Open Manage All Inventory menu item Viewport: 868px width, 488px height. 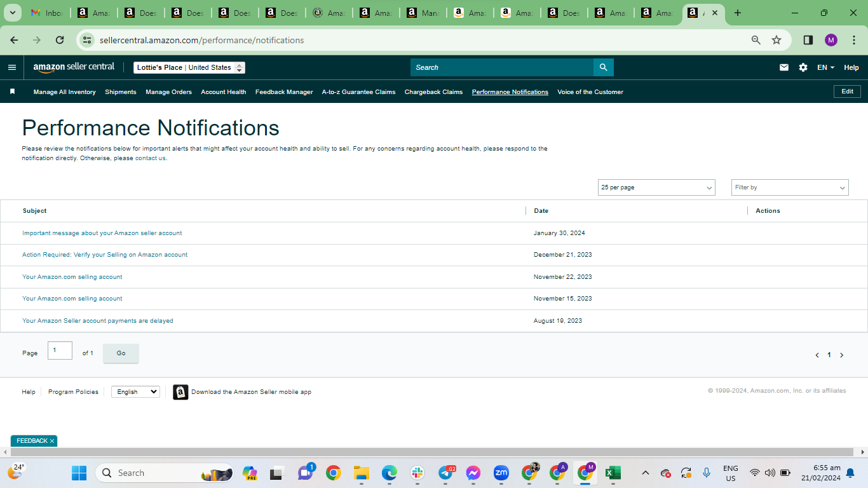[x=65, y=92]
